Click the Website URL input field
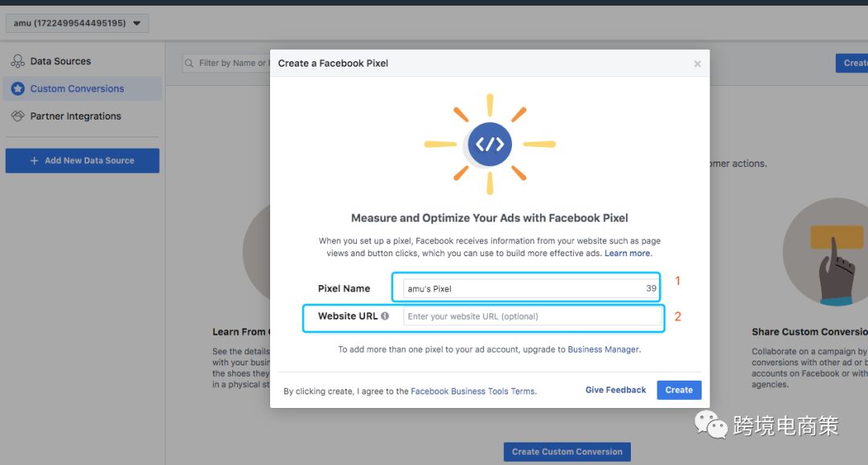 click(x=533, y=316)
